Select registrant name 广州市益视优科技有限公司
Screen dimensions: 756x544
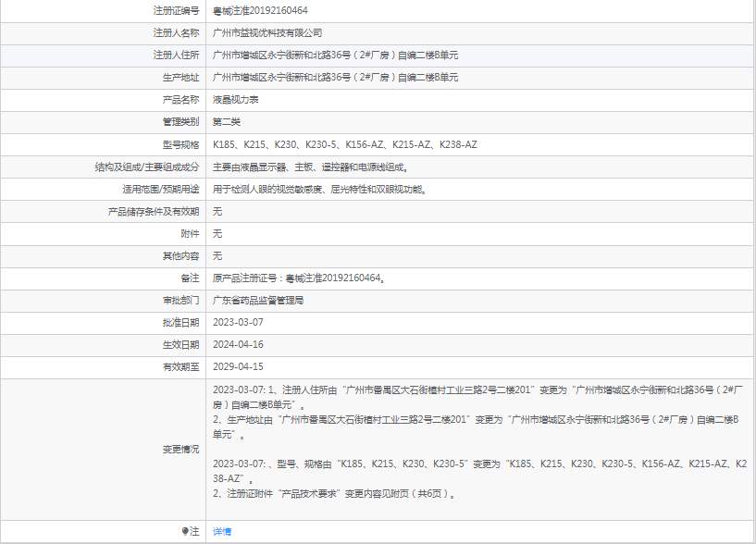pyautogui.click(x=267, y=32)
